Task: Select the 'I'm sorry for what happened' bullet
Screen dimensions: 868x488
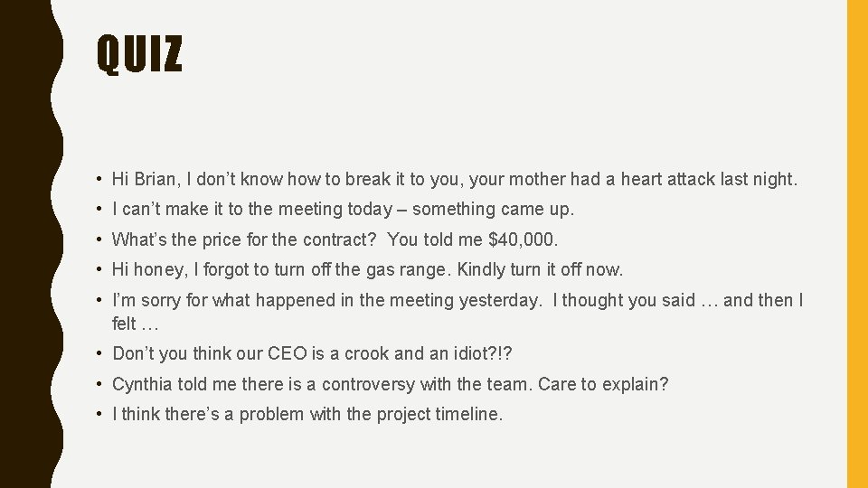Action: 458,312
